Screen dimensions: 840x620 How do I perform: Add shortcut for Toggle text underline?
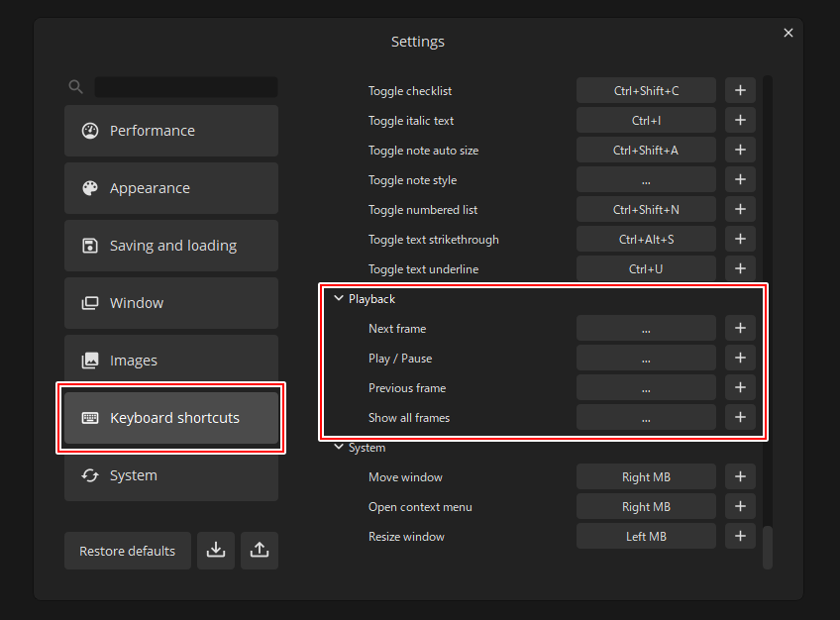click(740, 269)
